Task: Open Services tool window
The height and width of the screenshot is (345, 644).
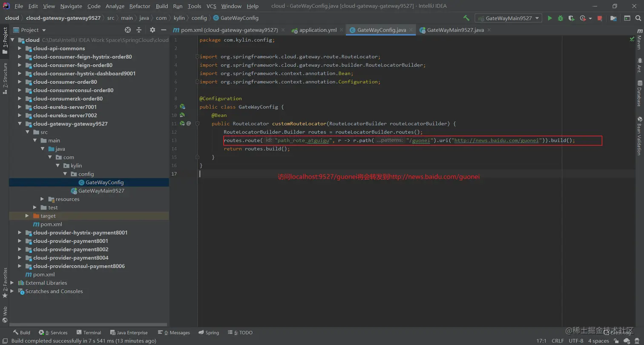Action: pyautogui.click(x=53, y=333)
